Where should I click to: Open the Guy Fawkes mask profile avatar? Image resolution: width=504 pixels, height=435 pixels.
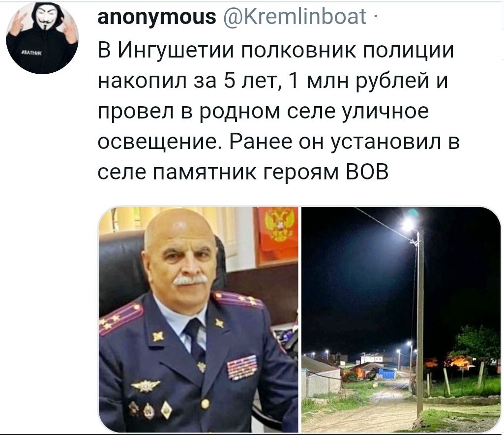42,38
